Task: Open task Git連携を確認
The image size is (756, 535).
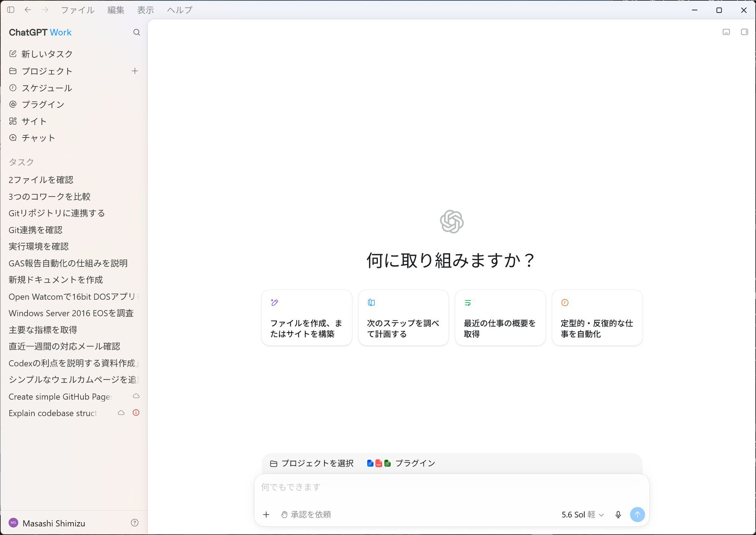Action: pyautogui.click(x=74, y=230)
